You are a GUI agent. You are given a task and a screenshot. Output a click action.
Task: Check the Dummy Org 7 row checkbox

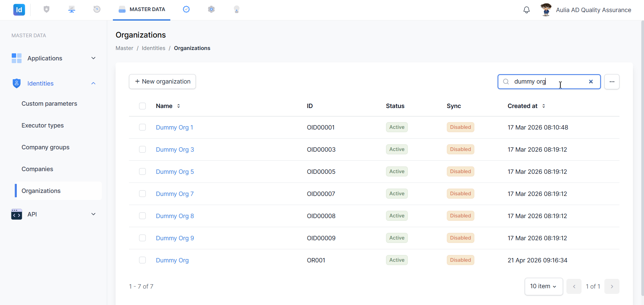coord(142,194)
